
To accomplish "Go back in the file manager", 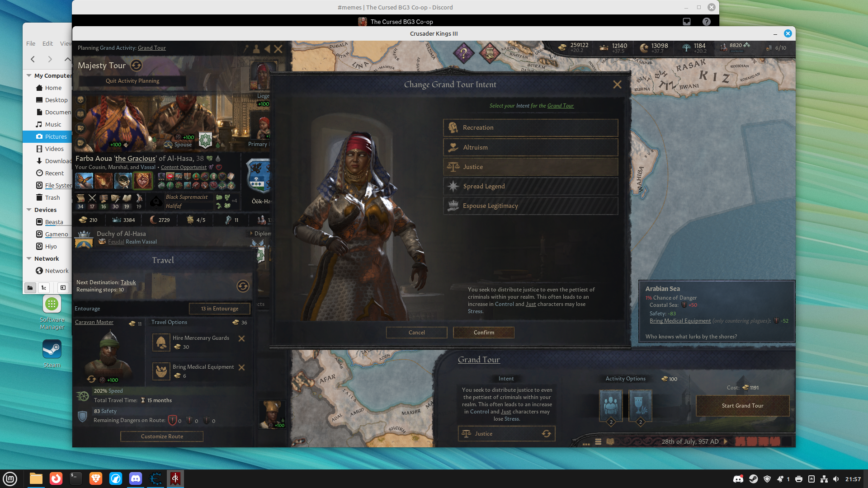I will tap(33, 59).
